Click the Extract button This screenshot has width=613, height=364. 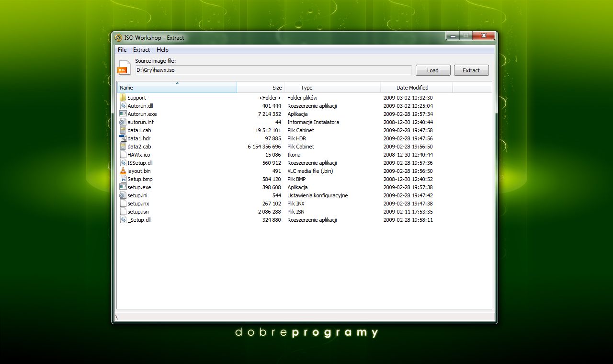point(471,70)
